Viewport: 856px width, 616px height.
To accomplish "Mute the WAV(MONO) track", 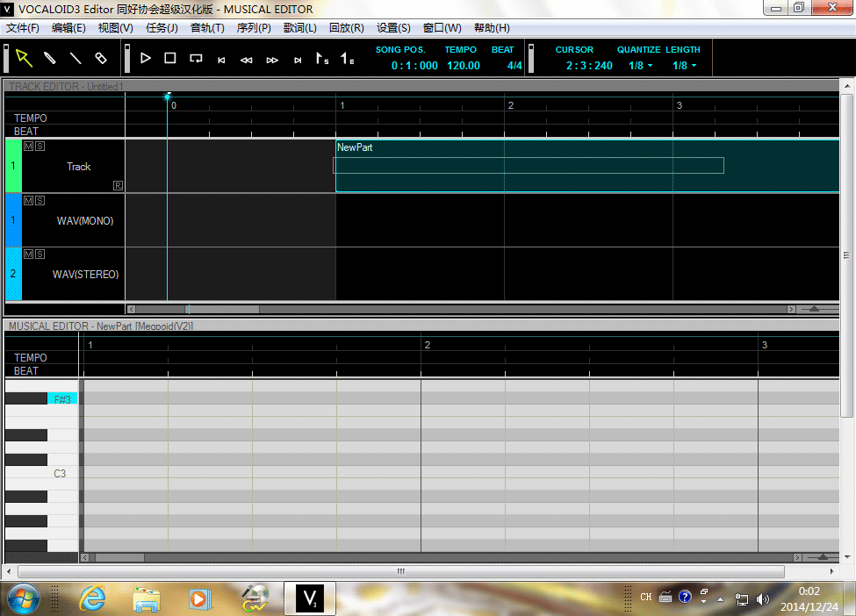I will [28, 201].
